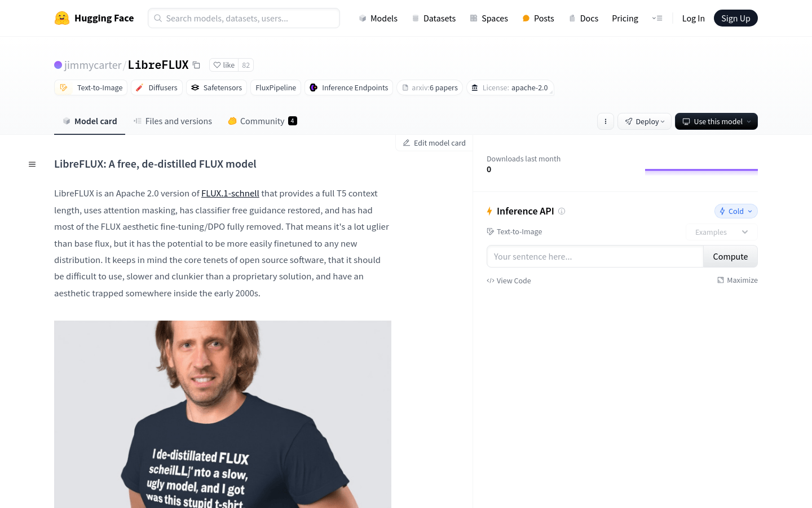812x508 pixels.
Task: Switch to Files and versions tab
Action: tap(173, 121)
